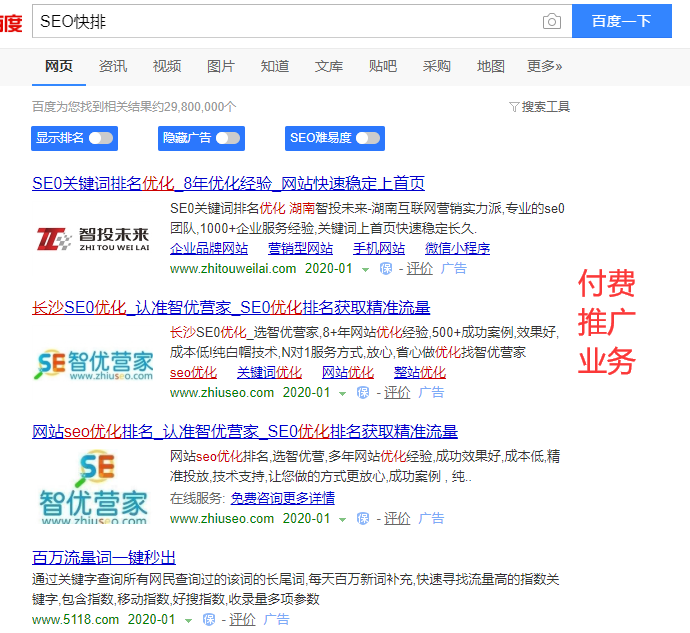Follow the 手机网站 sublink
The image size is (690, 633).
[x=379, y=248]
